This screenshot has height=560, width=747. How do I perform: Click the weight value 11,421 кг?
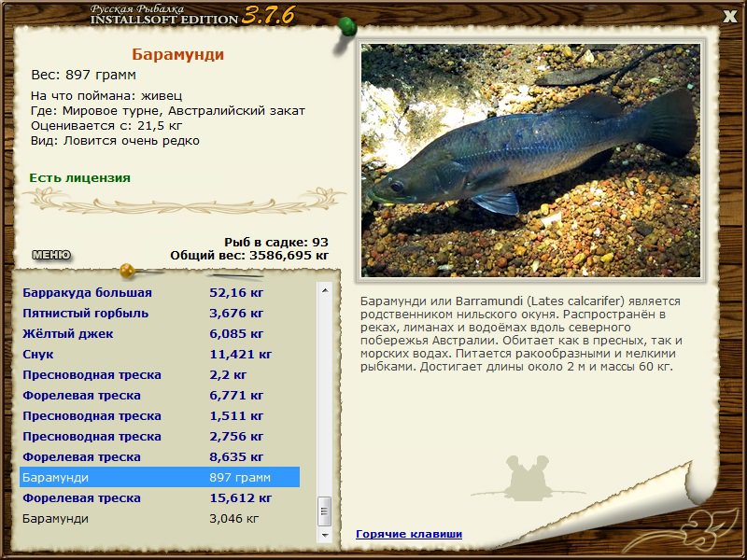tap(241, 354)
